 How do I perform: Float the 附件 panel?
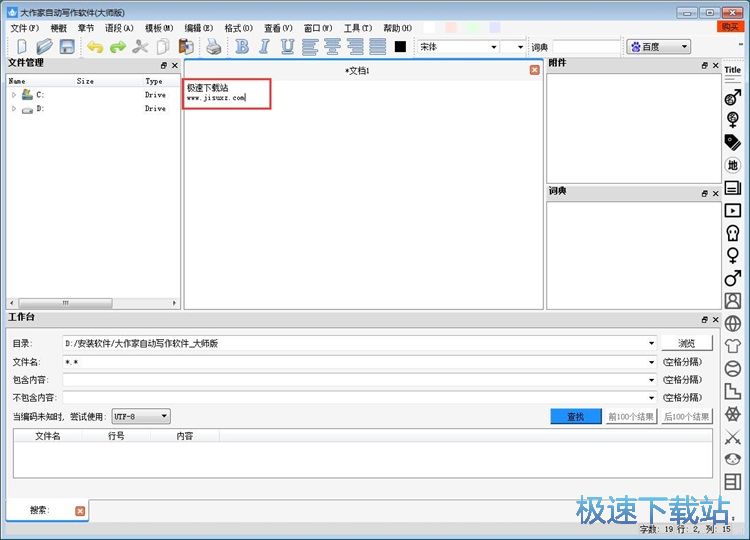click(705, 65)
